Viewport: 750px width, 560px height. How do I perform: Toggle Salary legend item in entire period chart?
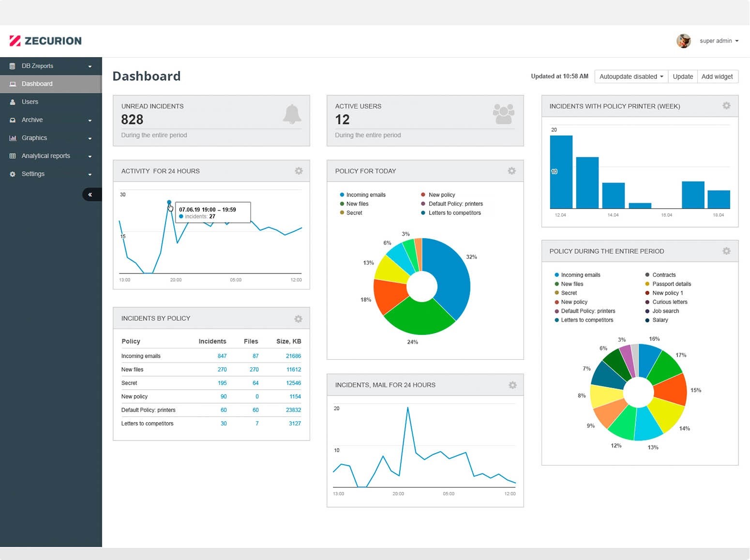point(660,320)
